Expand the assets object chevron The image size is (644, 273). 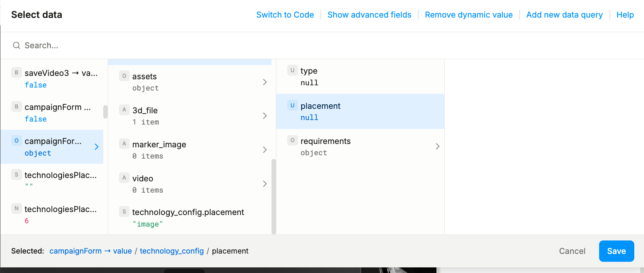coord(265,82)
